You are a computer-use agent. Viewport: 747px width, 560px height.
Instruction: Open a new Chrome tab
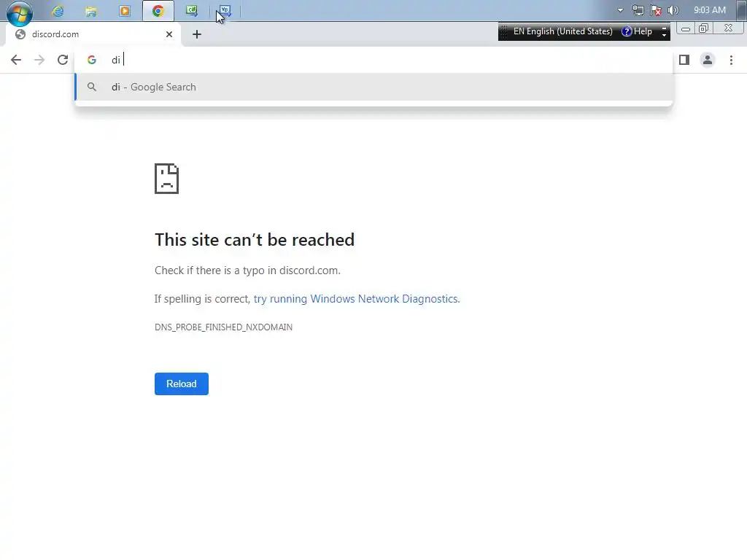(x=197, y=34)
